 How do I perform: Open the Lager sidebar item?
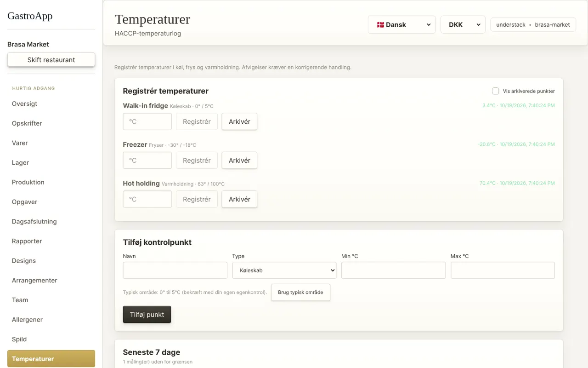51,162
